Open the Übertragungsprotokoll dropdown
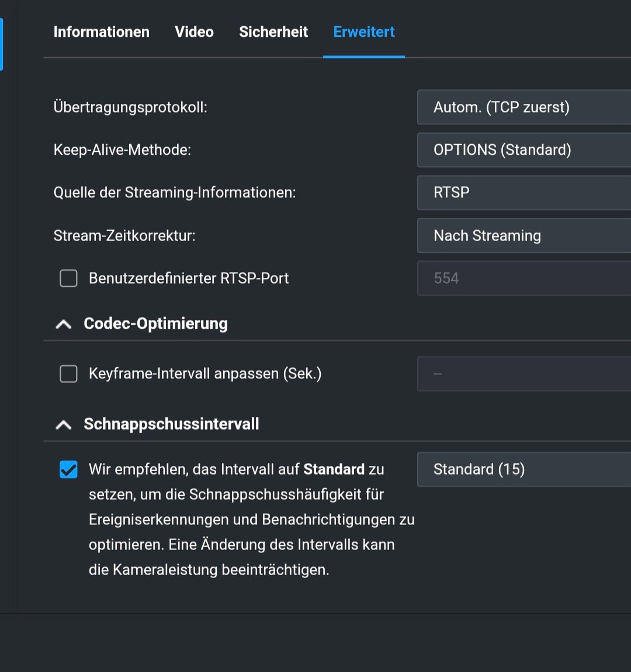Image resolution: width=631 pixels, height=672 pixels. [x=523, y=107]
